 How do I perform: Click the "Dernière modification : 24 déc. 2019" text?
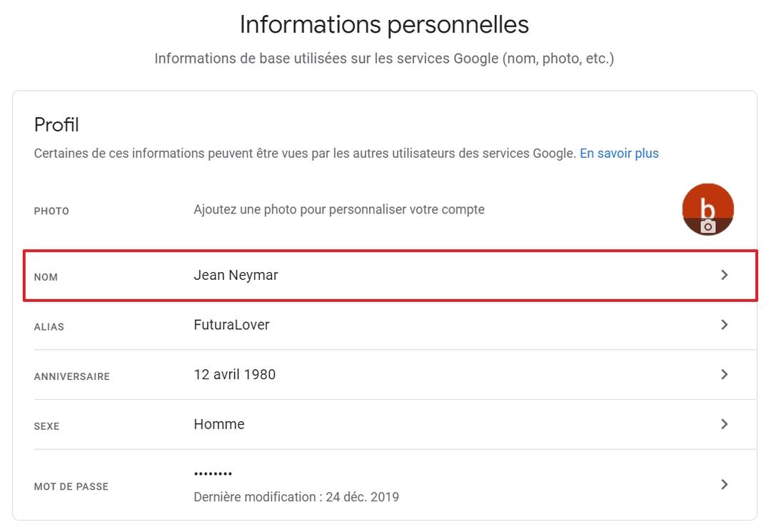[296, 497]
